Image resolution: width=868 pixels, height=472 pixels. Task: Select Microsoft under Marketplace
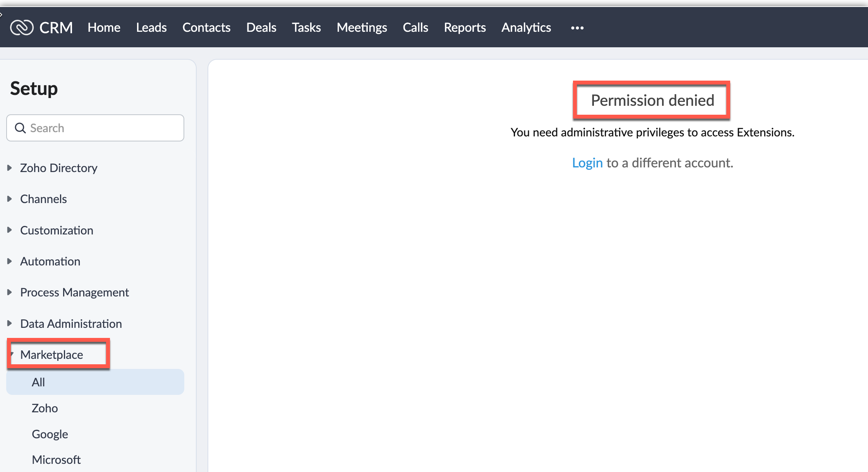pyautogui.click(x=56, y=460)
